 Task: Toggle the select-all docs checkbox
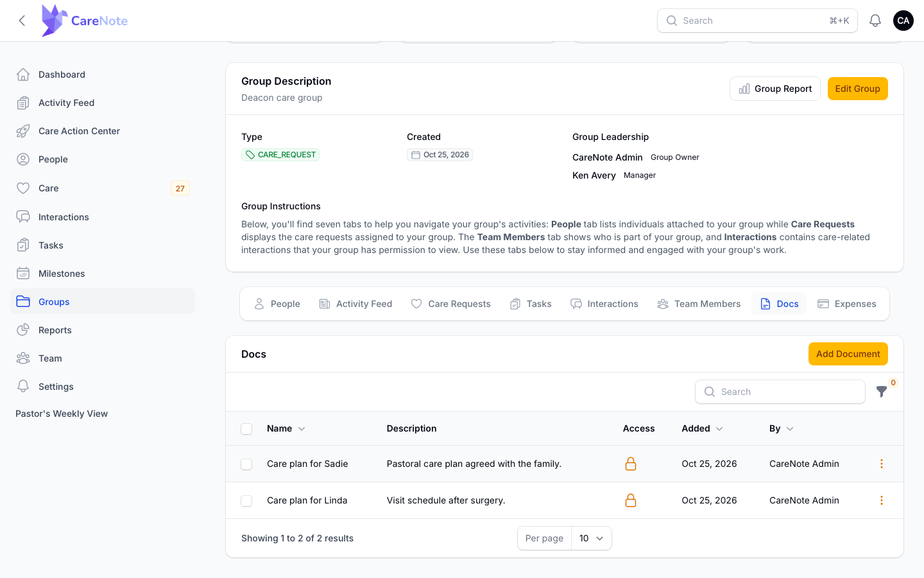246,429
